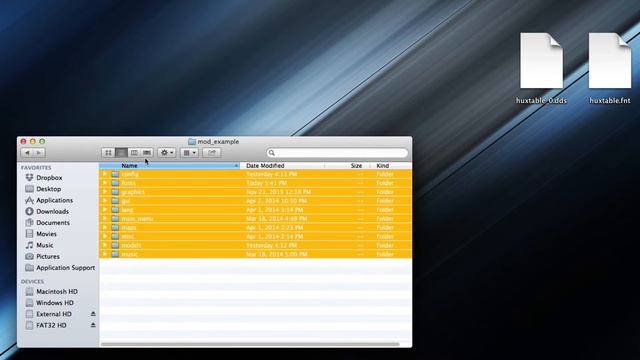Sort by the Name column
Viewport: 640px width, 360px height.
[x=170, y=166]
